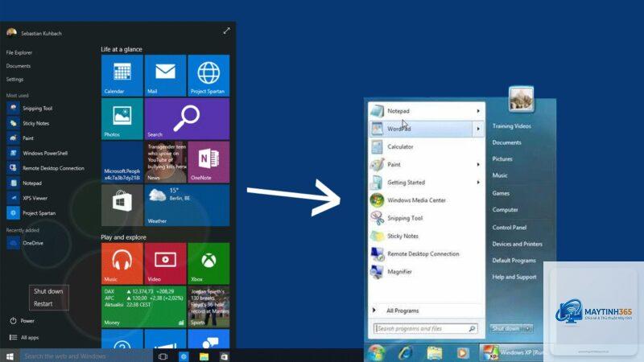Open the Store tile
Screen dimensions: 644x362
pos(122,205)
